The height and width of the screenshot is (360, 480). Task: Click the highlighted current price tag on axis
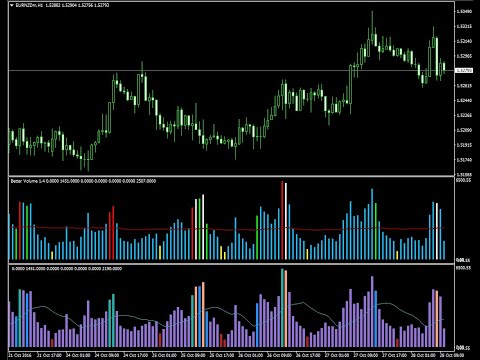(x=464, y=70)
